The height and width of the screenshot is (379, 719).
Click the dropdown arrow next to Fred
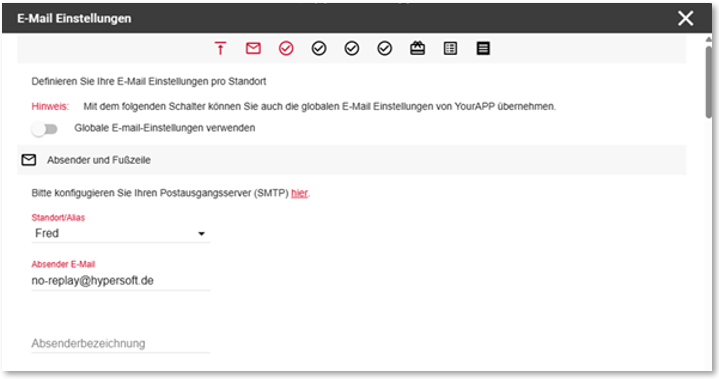201,234
